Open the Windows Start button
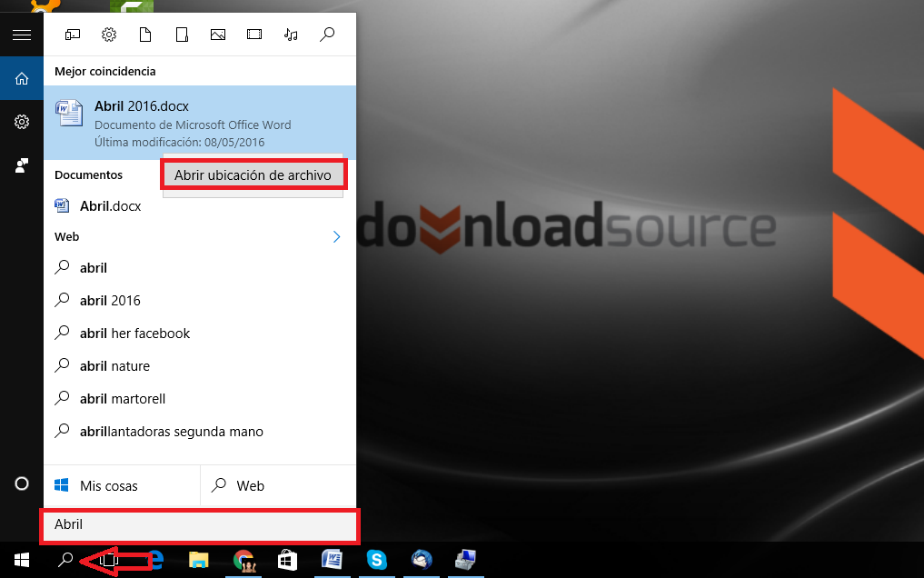This screenshot has height=578, width=924. click(x=22, y=560)
